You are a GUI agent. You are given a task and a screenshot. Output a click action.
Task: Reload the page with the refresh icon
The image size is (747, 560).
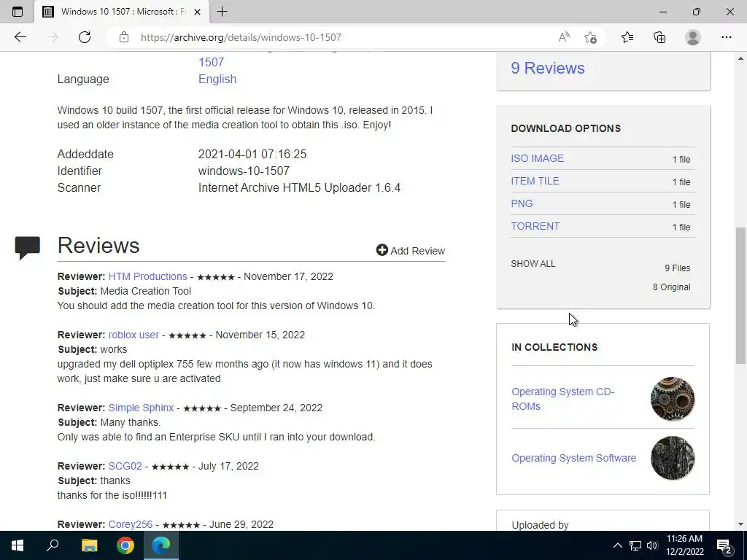point(85,37)
